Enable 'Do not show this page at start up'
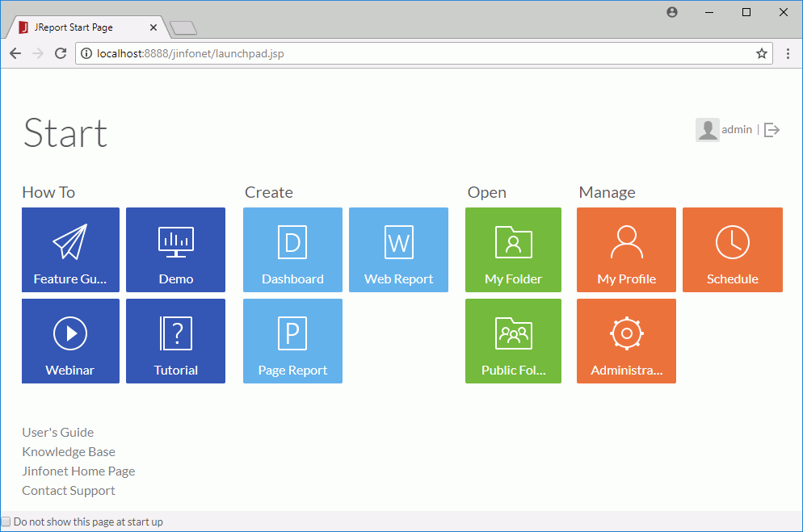This screenshot has height=532, width=803. pyautogui.click(x=6, y=522)
